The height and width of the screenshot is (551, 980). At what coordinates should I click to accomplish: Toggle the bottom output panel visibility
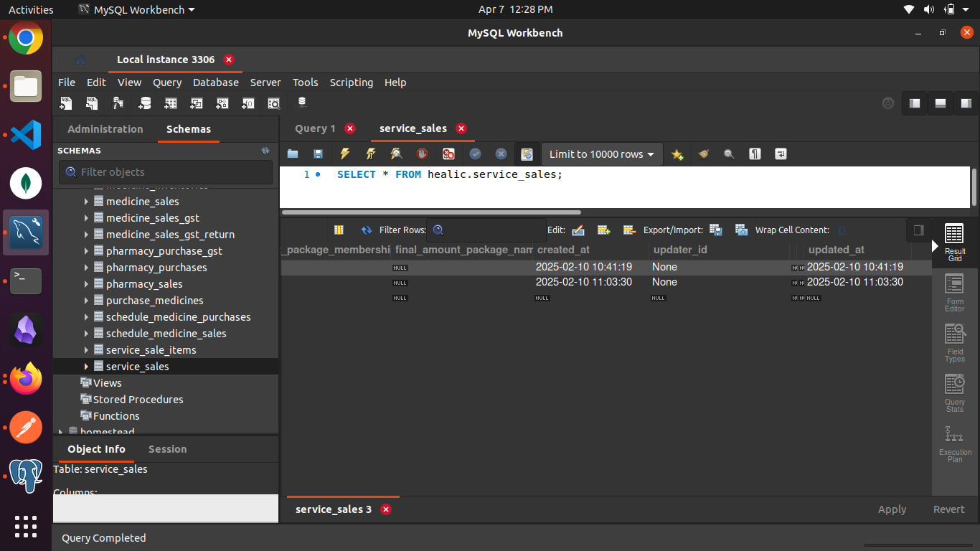pos(941,103)
